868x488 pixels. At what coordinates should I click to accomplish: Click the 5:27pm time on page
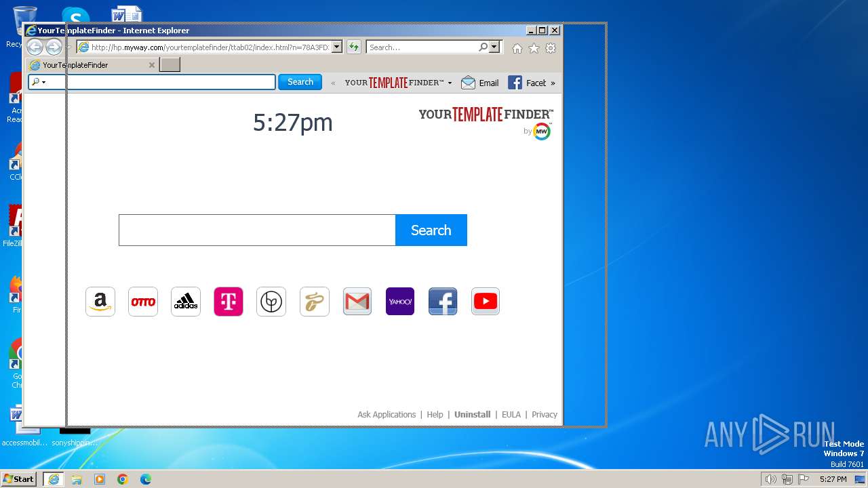293,123
